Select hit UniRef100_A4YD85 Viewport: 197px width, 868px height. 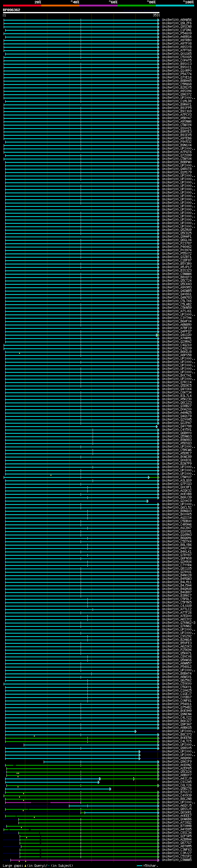pyautogui.click(x=177, y=829)
